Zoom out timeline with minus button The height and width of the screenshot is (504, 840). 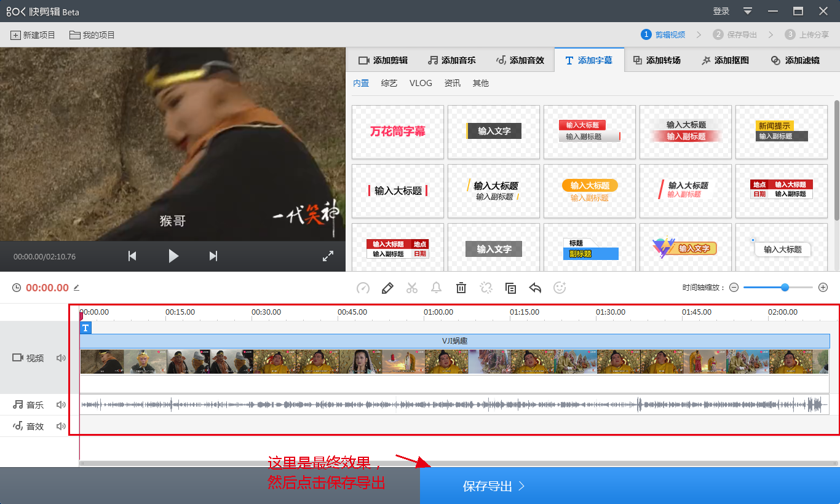pyautogui.click(x=734, y=288)
